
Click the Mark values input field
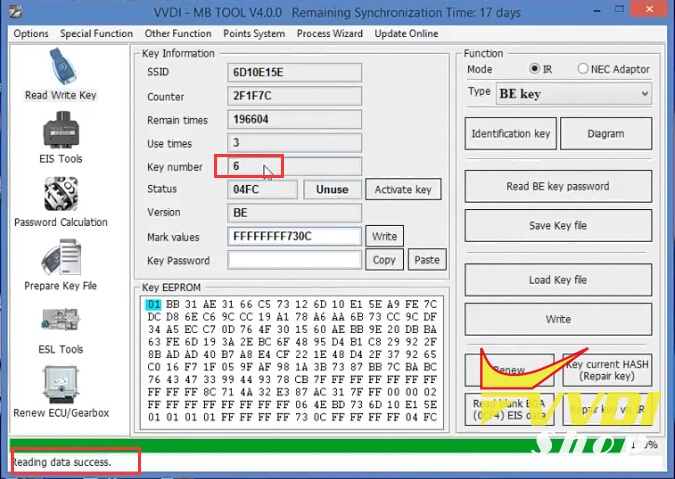[x=294, y=236]
